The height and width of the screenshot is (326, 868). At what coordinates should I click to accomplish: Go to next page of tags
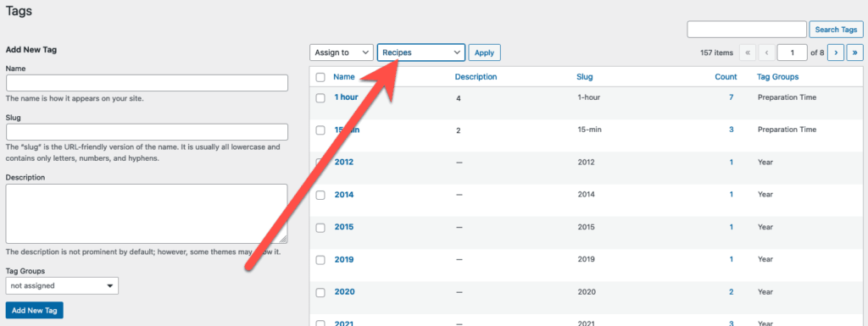[836, 52]
